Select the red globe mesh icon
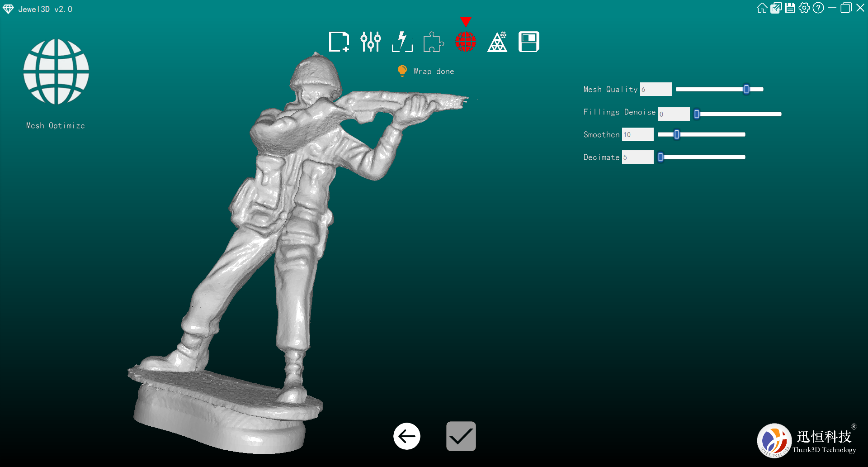The image size is (868, 467). [465, 42]
